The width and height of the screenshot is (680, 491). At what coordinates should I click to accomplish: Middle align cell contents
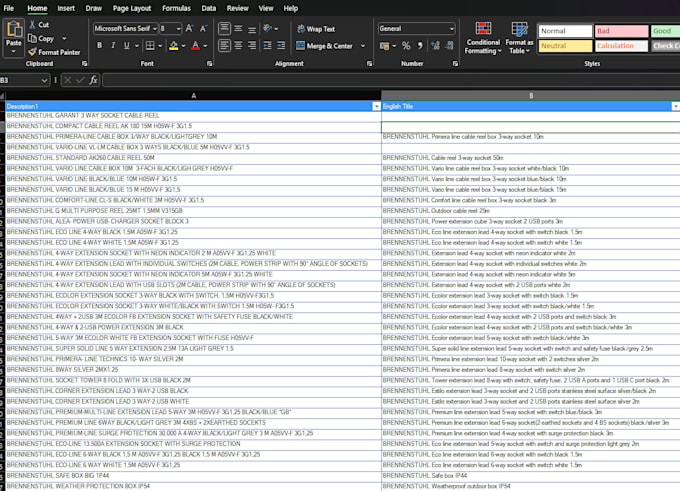coord(238,29)
